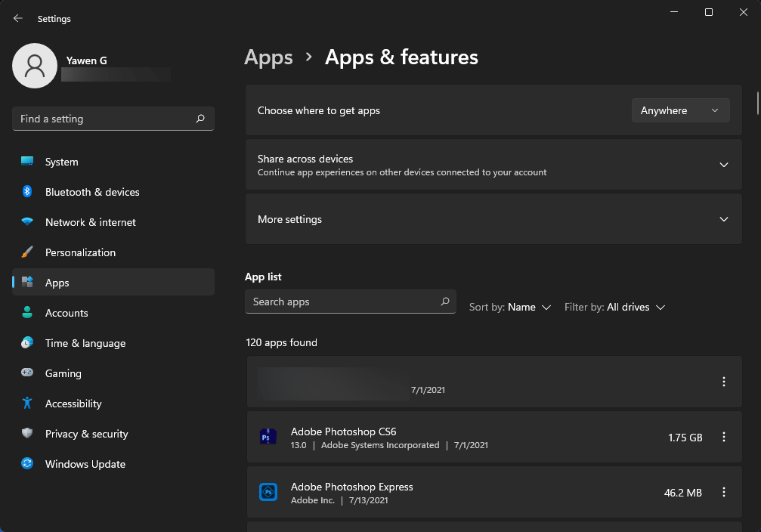Click the Adobe Photoshop Express app name
This screenshot has width=761, height=532.
click(x=352, y=487)
